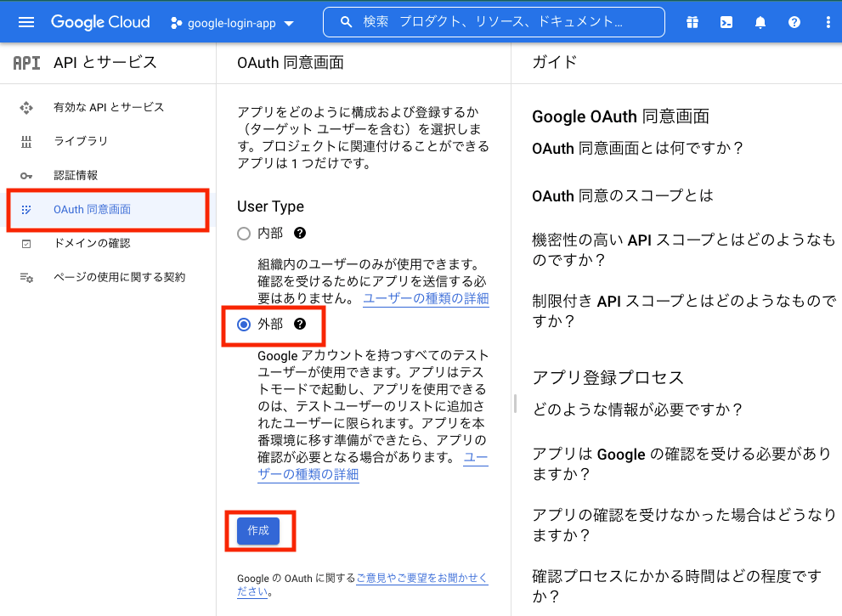
Task: Open the notifications bell
Action: 760,22
